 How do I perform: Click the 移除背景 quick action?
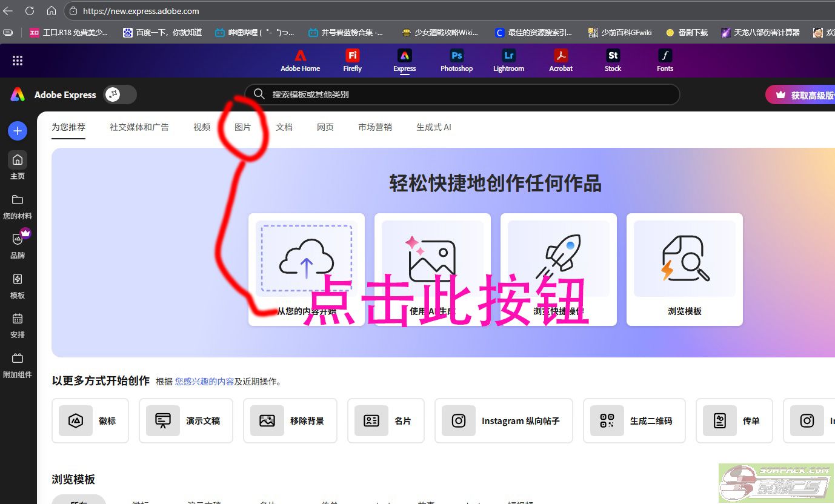[x=294, y=421]
